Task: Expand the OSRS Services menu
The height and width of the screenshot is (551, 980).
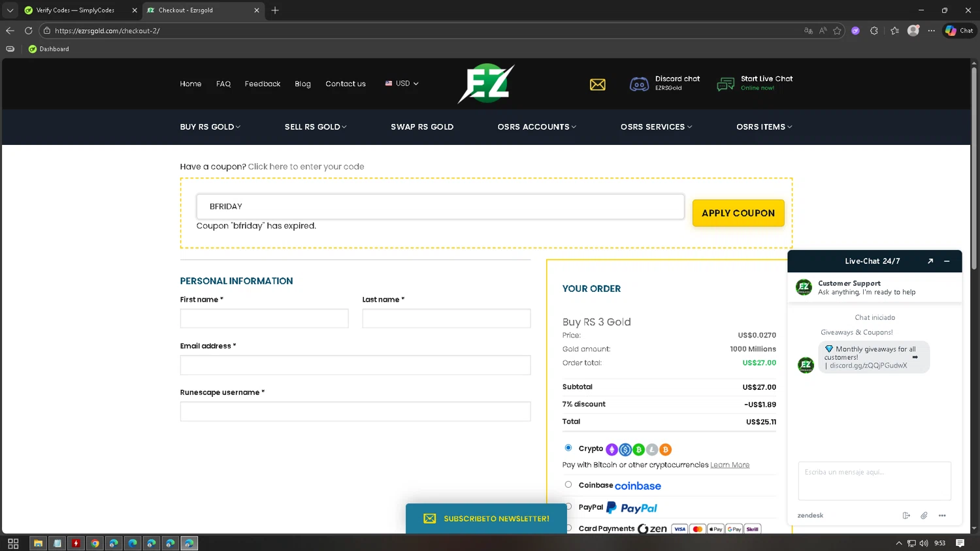Action: (x=657, y=127)
